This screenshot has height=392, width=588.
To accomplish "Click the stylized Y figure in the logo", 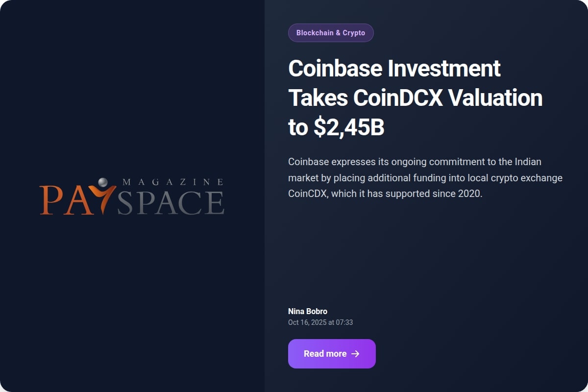I will click(x=106, y=198).
